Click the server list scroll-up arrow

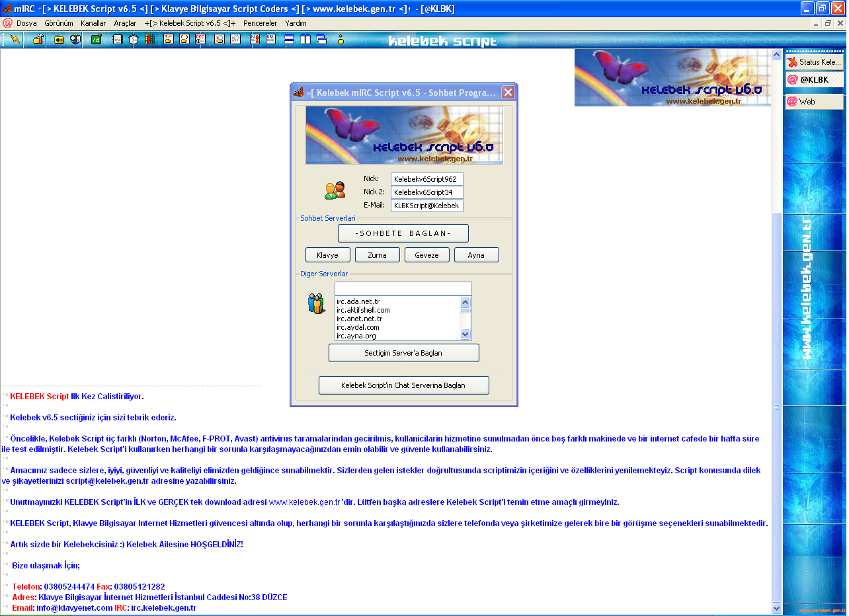click(x=465, y=301)
